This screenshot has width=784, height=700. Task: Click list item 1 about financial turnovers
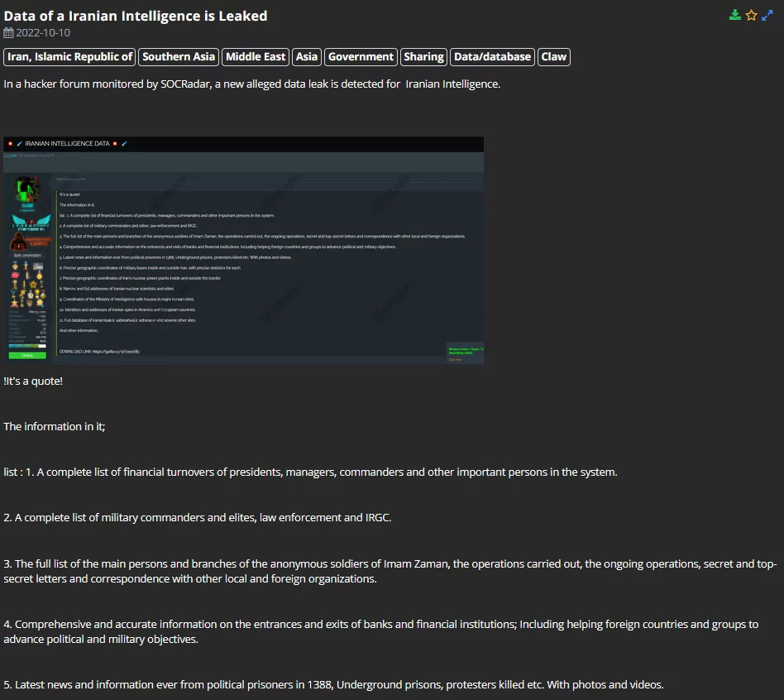pos(310,472)
